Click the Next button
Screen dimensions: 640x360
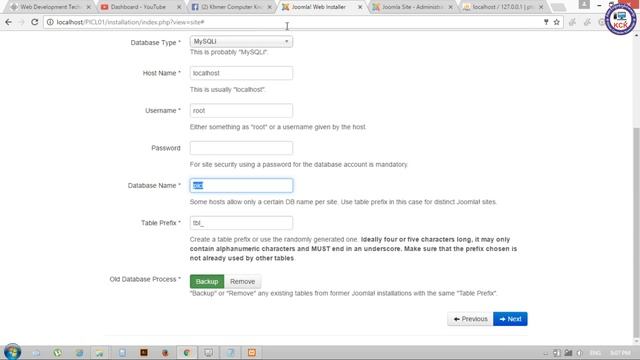pos(510,319)
